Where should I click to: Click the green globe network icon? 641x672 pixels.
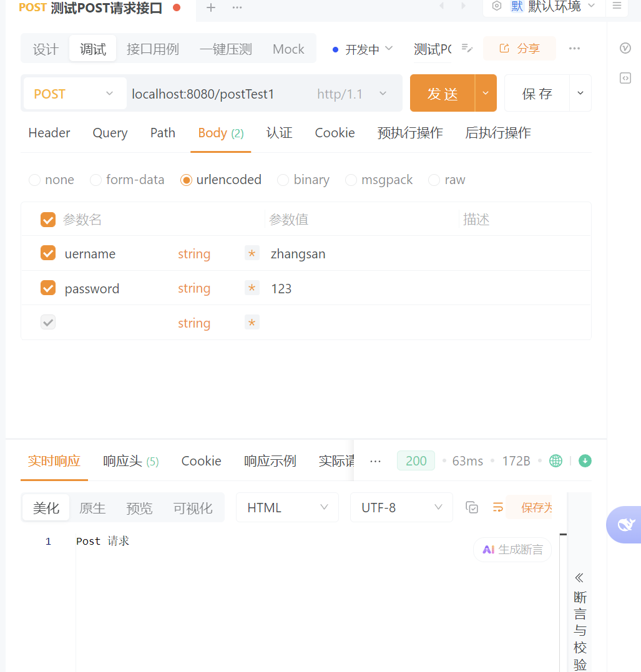point(555,460)
